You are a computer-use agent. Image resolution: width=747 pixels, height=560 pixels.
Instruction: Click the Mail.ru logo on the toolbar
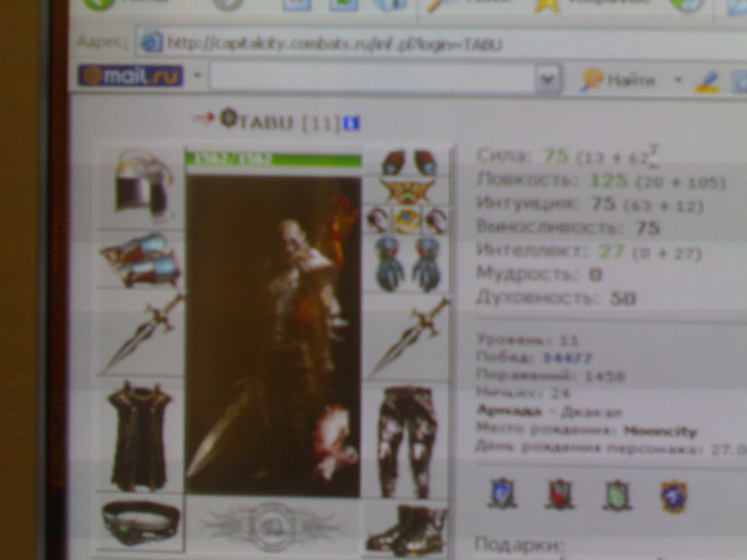coord(130,76)
